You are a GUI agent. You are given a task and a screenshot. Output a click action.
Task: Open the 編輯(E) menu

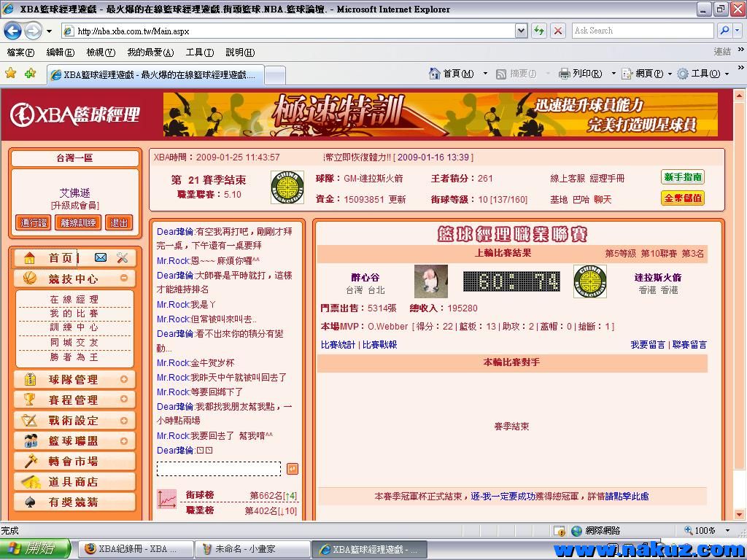(60, 52)
